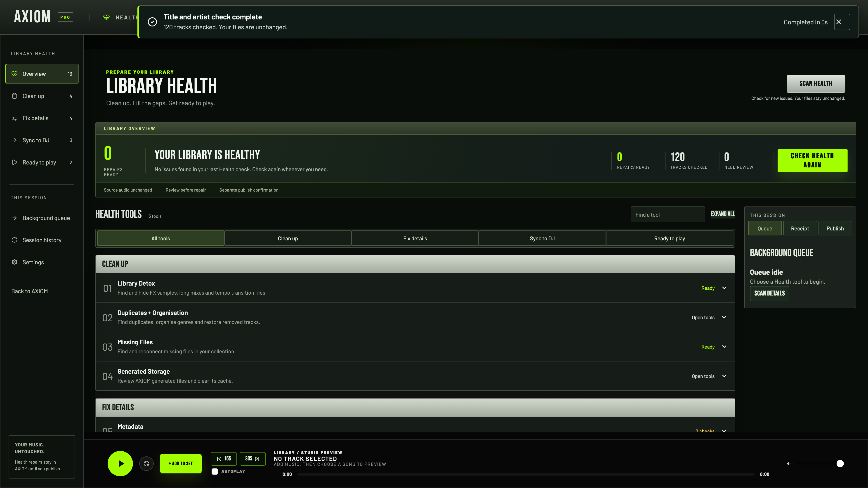868x488 pixels.
Task: Mute the player volume speaker icon
Action: (x=788, y=463)
